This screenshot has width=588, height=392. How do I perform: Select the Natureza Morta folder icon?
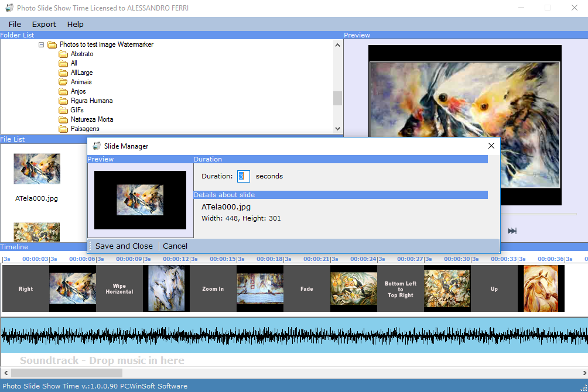(63, 119)
